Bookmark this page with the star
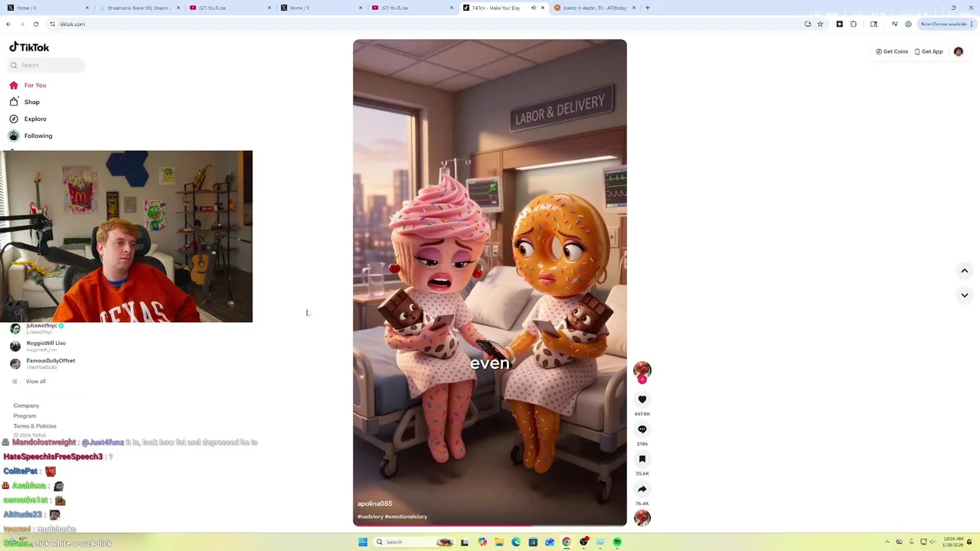 point(820,24)
